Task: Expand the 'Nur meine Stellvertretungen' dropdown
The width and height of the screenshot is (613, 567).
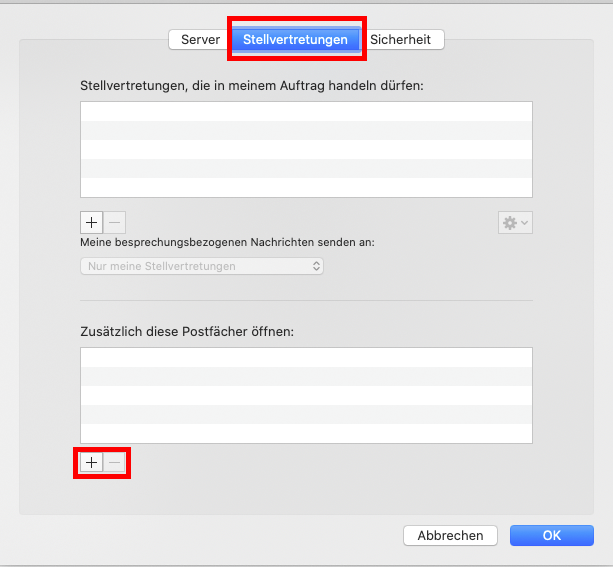Action: click(x=202, y=266)
